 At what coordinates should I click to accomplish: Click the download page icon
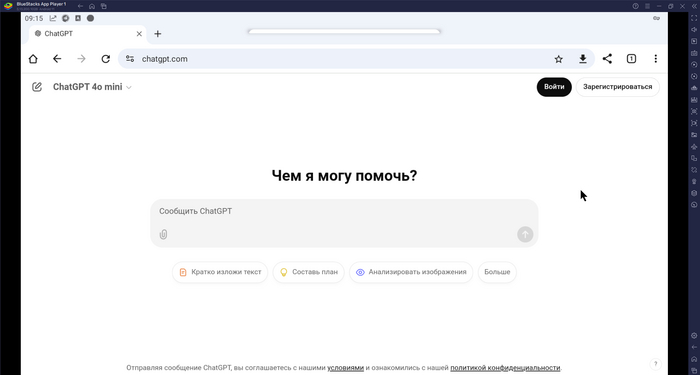click(x=583, y=59)
